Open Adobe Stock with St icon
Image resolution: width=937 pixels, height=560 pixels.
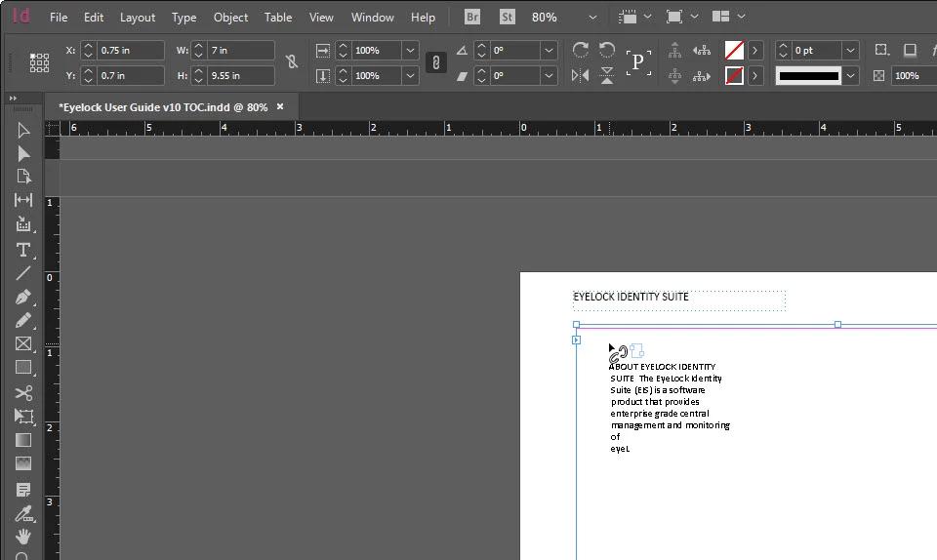(507, 17)
